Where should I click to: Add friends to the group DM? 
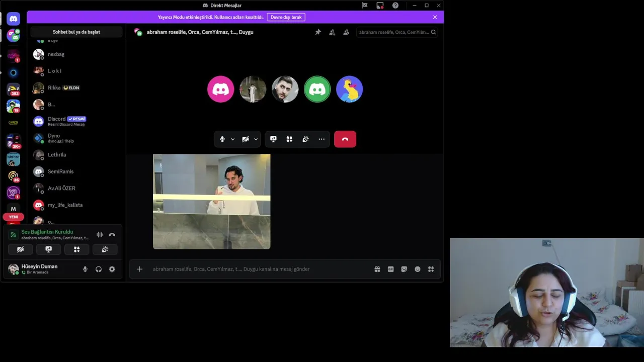tap(332, 32)
